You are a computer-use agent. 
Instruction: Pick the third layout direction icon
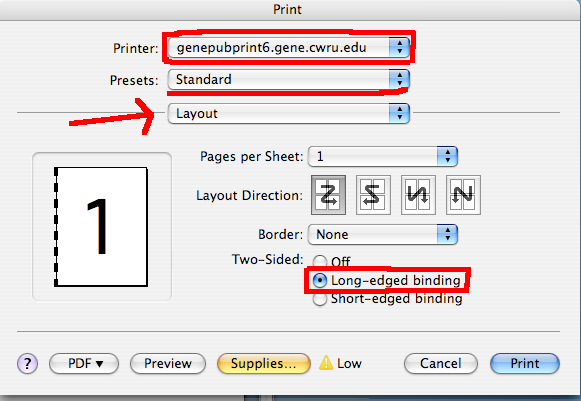pyautogui.click(x=418, y=195)
